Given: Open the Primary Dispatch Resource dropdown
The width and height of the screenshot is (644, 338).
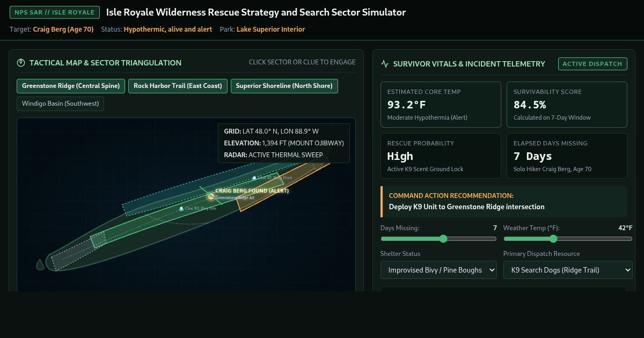Looking at the screenshot, I should pos(568,270).
